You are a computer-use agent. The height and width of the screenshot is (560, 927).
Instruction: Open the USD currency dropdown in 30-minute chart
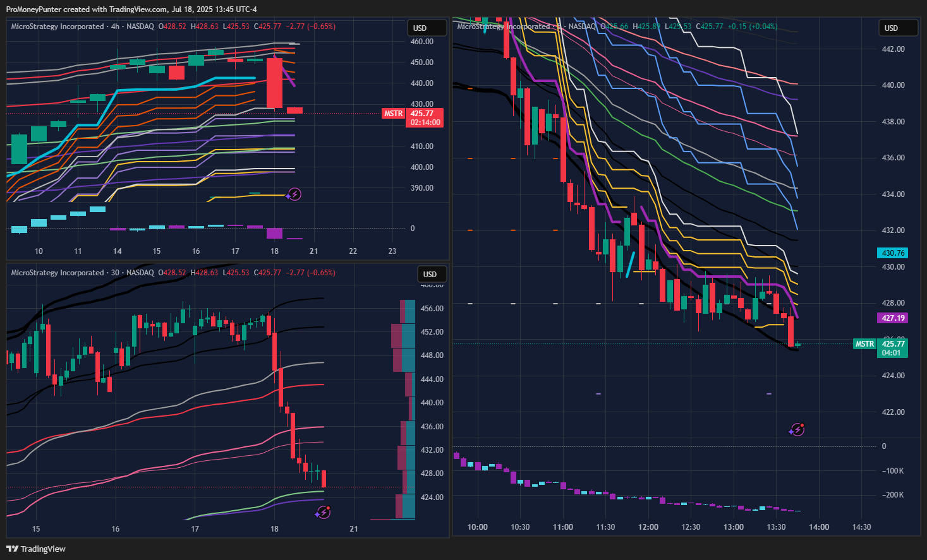pyautogui.click(x=431, y=274)
